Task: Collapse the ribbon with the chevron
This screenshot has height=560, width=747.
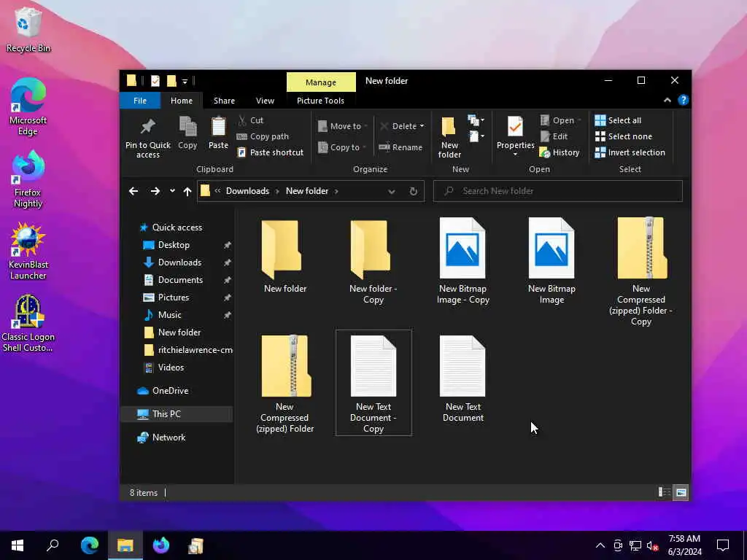Action: pyautogui.click(x=667, y=100)
